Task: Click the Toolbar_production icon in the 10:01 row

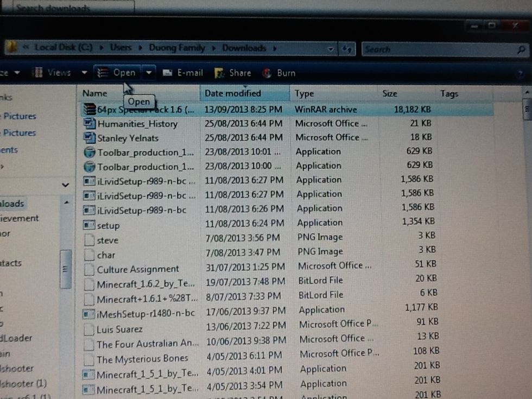Action: 89,153
